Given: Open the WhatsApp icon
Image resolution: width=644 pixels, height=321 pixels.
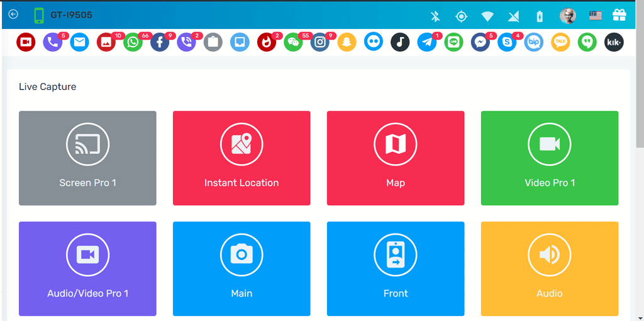Looking at the screenshot, I should pos(133,42).
